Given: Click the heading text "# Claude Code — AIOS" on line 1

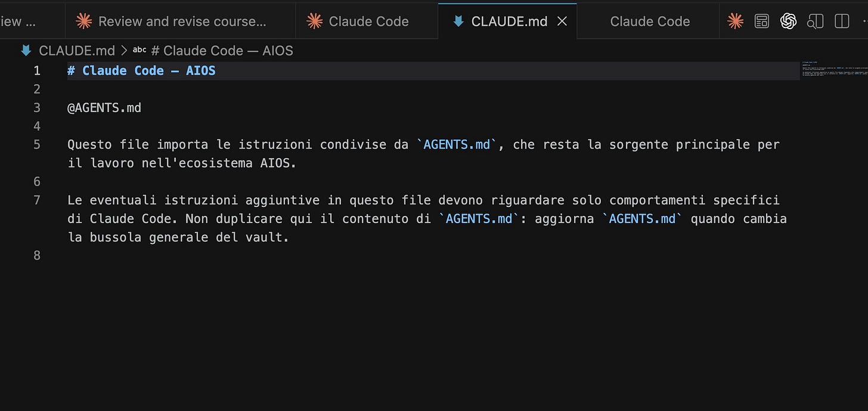Looking at the screenshot, I should [141, 70].
